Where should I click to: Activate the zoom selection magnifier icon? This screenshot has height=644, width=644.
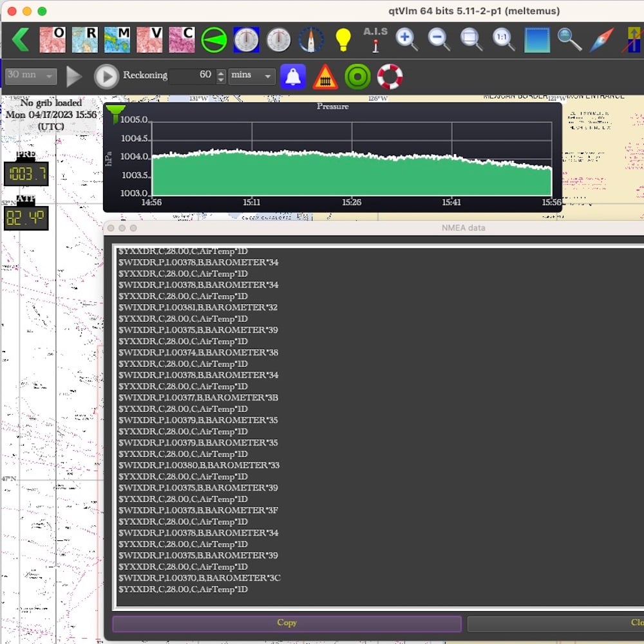click(472, 40)
